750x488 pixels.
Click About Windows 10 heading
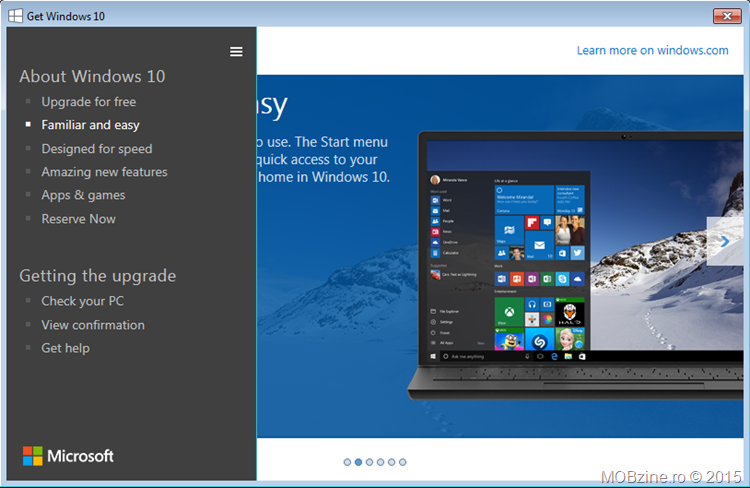coord(92,77)
